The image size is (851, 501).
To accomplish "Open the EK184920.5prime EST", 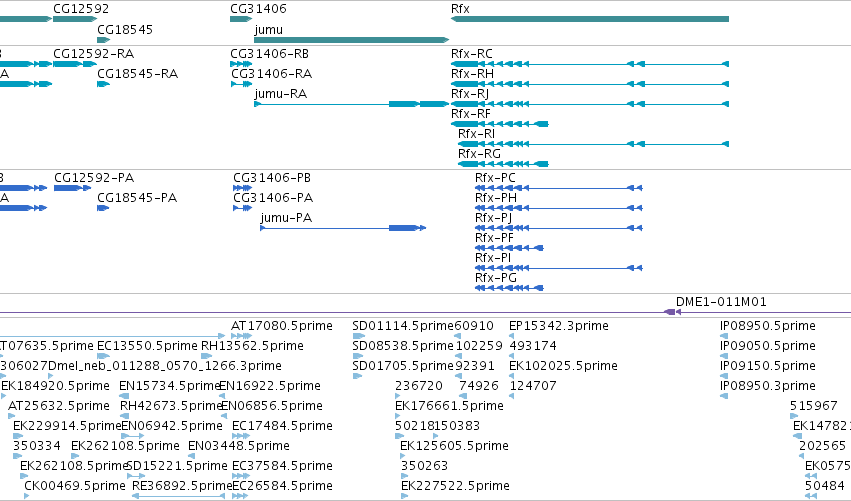I will coord(4,396).
